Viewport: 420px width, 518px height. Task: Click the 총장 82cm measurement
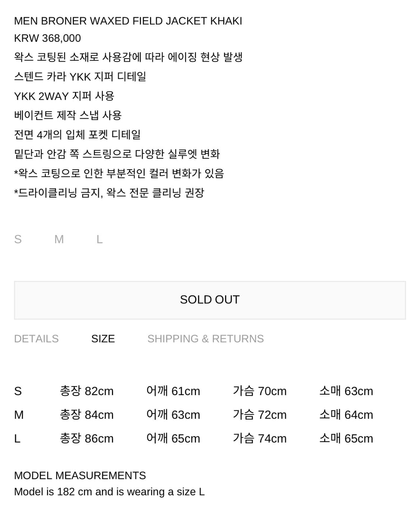[x=87, y=391]
